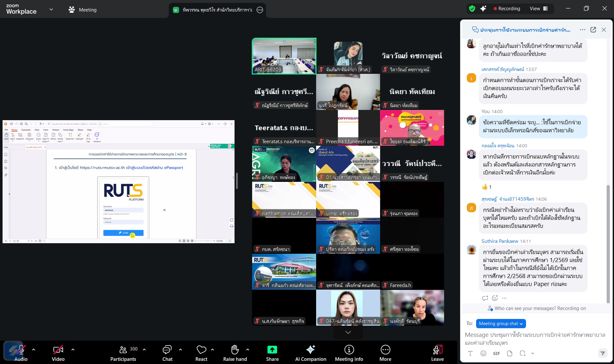
Task: Open the View layout menu
Action: 538,9
